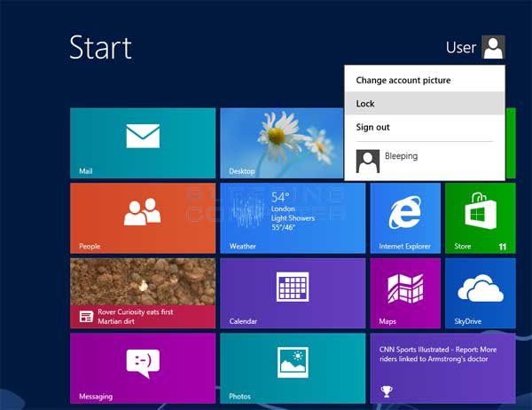The image size is (532, 410).
Task: Switch to the Bleeping user account
Action: (425, 162)
